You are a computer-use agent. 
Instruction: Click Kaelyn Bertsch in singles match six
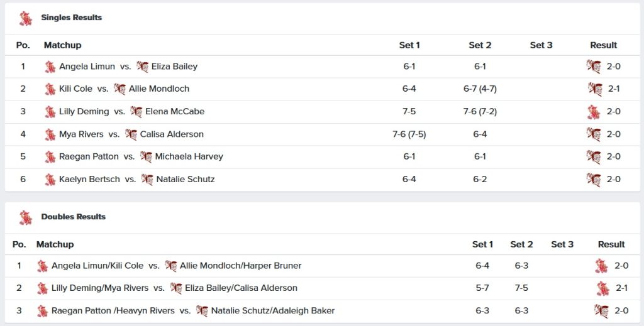click(x=89, y=180)
